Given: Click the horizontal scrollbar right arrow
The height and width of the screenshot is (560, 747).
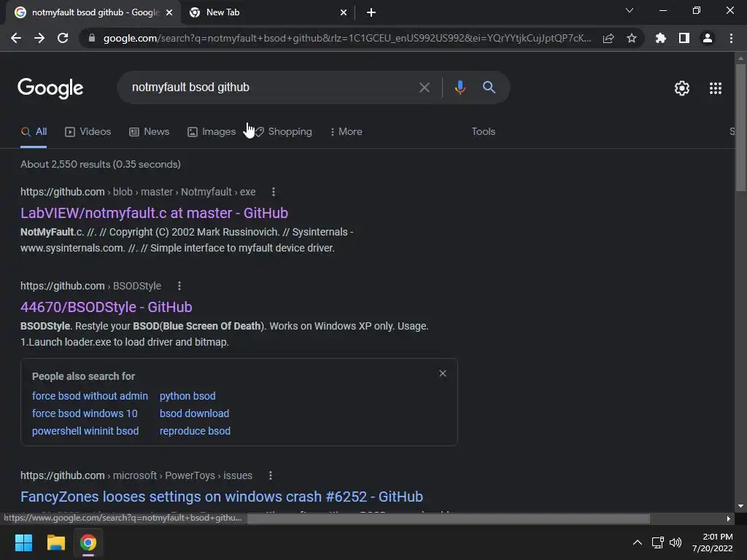Looking at the screenshot, I should (729, 518).
